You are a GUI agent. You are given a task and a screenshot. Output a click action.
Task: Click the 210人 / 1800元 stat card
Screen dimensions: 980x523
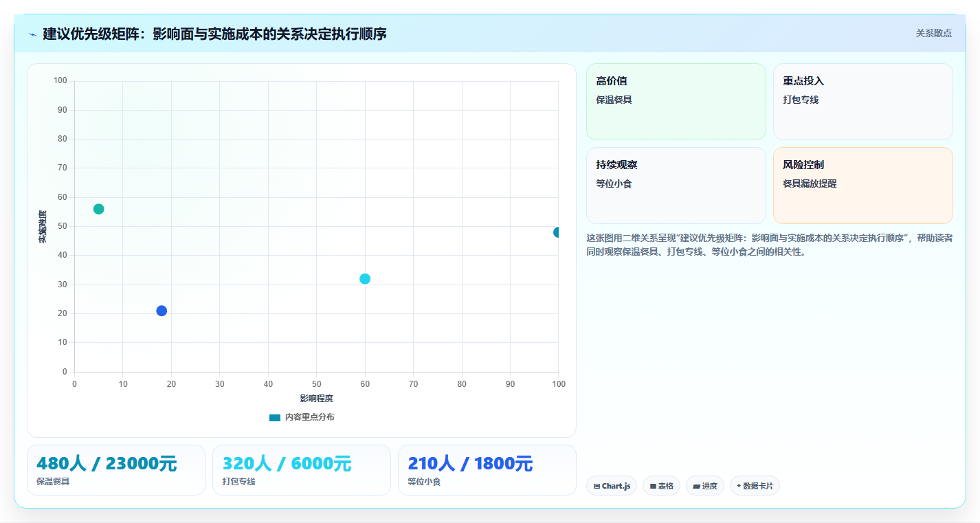point(487,470)
